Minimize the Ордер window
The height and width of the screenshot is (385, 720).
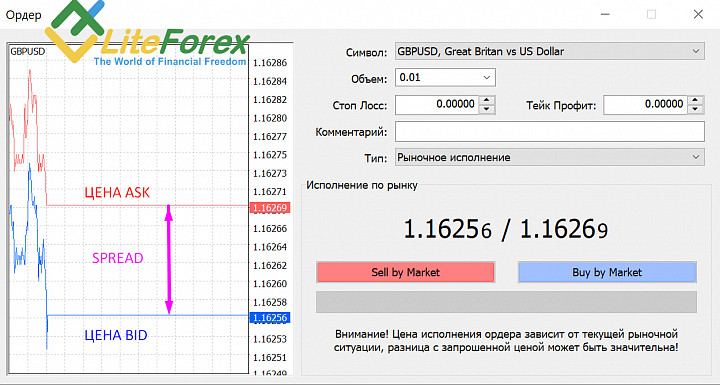(x=605, y=15)
